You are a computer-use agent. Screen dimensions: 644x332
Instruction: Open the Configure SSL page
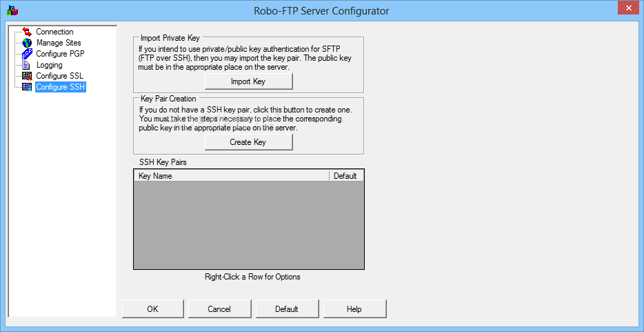tap(59, 76)
